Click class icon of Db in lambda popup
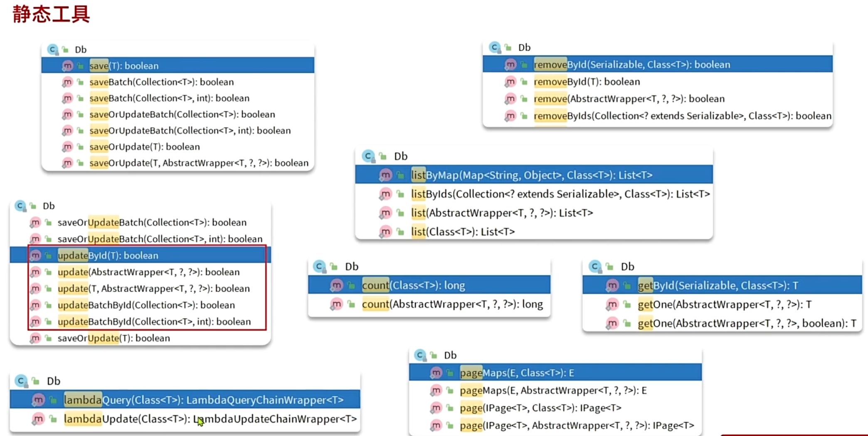The width and height of the screenshot is (868, 436). 21,381
